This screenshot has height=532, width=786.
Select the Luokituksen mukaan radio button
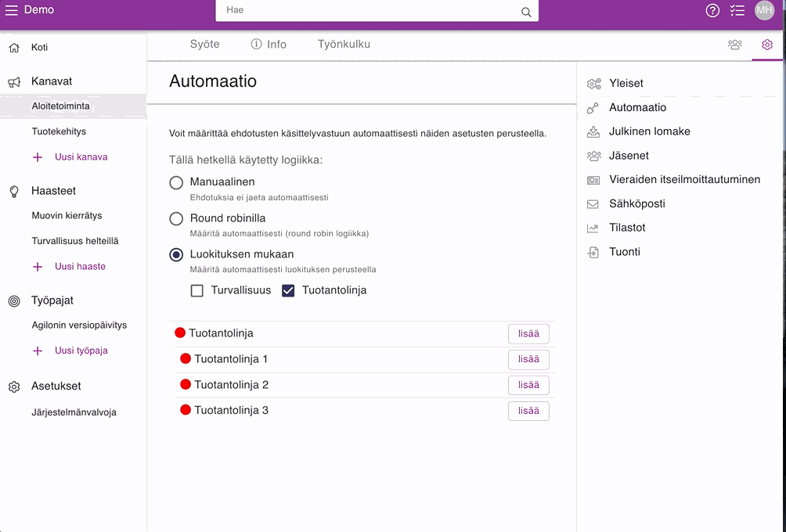[176, 254]
